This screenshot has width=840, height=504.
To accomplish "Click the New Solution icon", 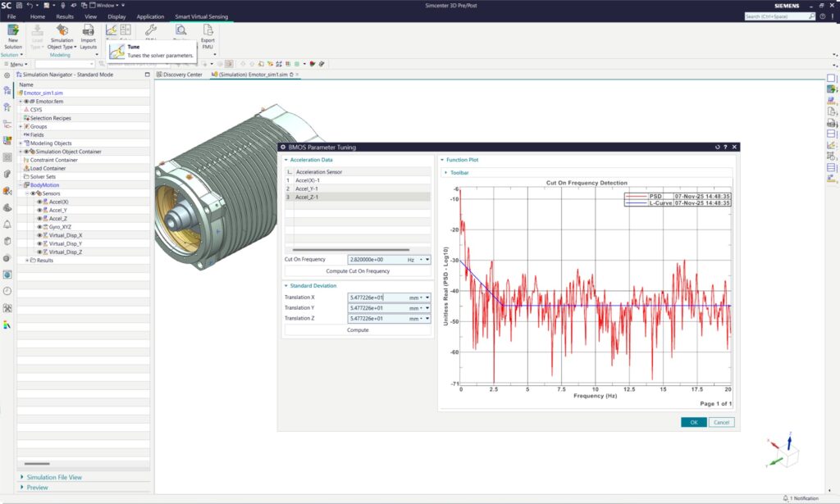I will click(x=13, y=31).
